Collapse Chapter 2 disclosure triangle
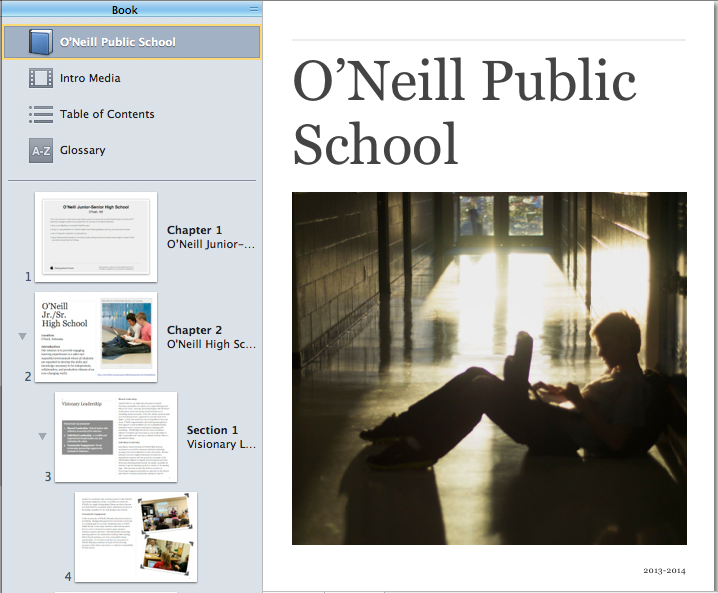 (22, 337)
